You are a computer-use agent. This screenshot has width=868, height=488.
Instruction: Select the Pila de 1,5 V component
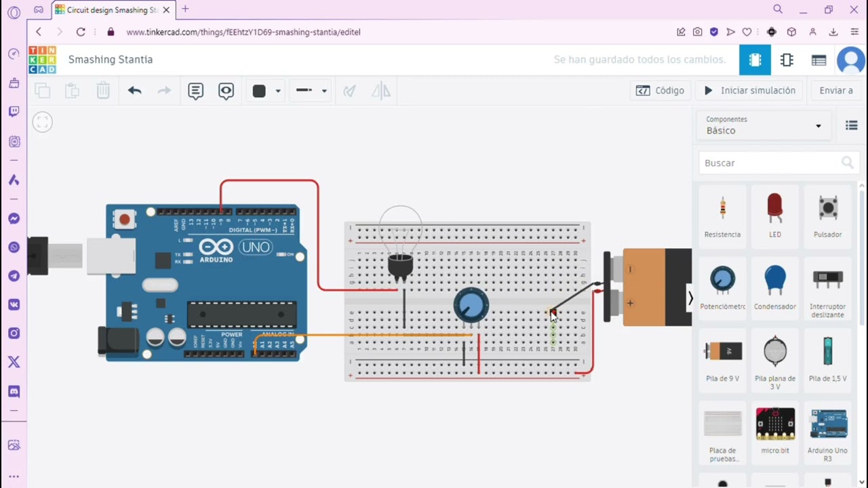pyautogui.click(x=827, y=360)
